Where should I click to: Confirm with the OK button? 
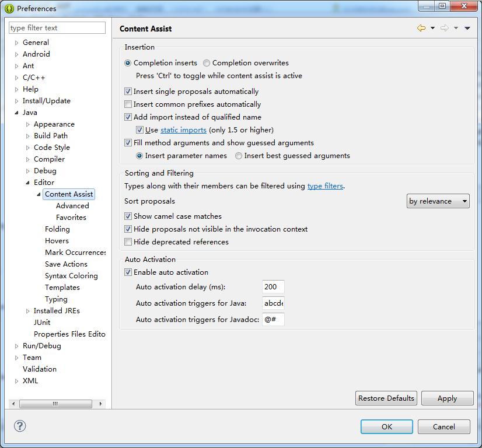[387, 427]
